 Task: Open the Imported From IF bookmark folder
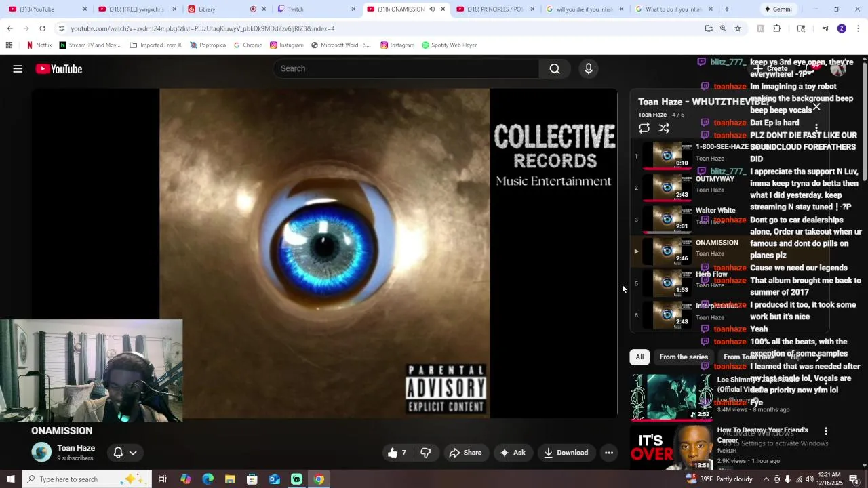(155, 45)
